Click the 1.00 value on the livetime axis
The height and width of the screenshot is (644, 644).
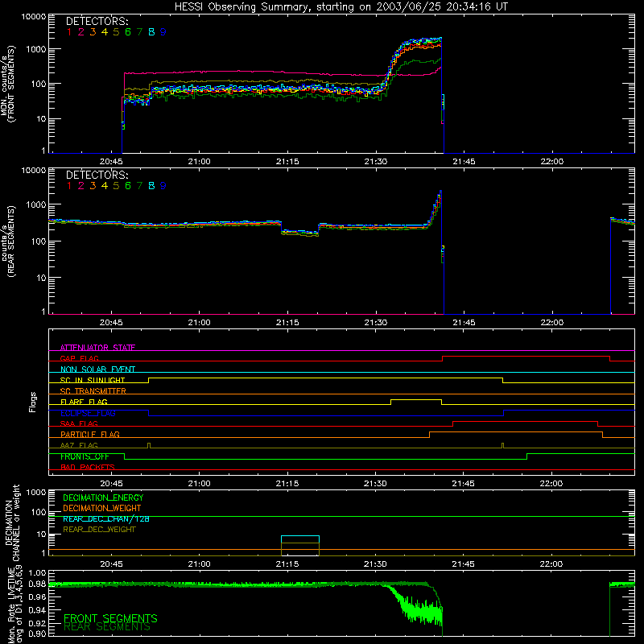point(37,572)
